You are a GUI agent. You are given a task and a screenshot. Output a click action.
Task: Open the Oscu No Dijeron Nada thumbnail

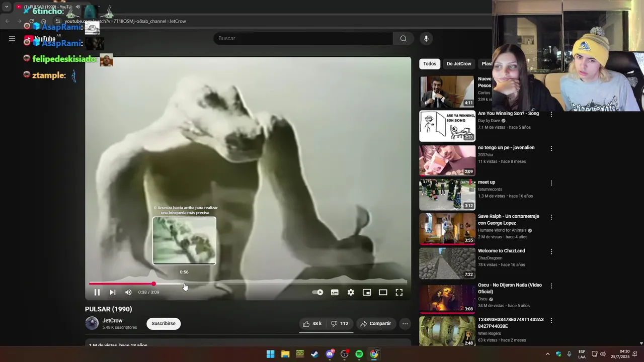click(447, 298)
